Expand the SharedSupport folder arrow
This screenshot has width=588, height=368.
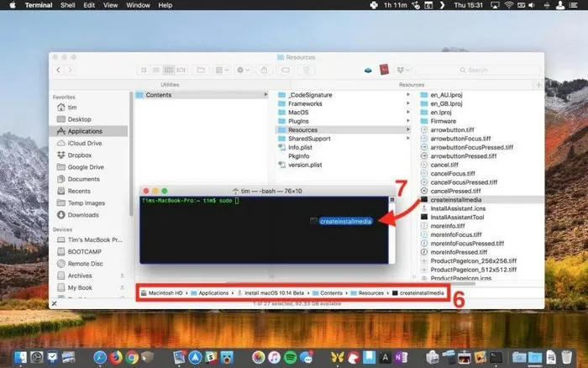407,139
